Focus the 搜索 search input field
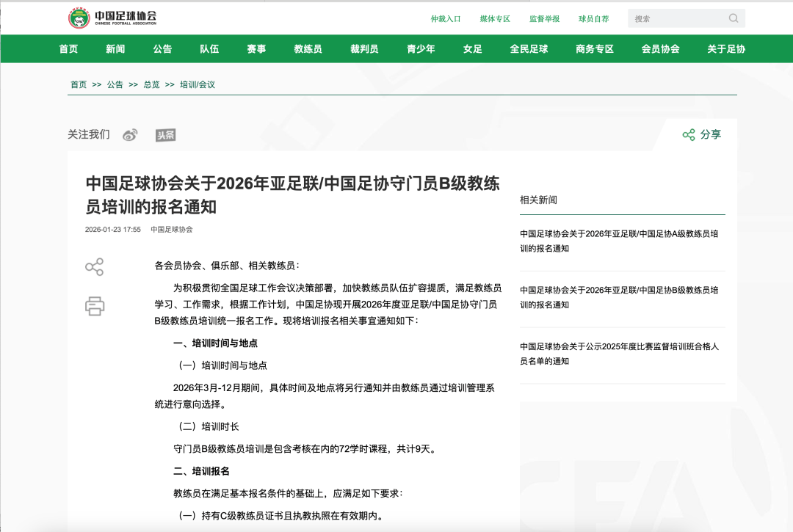The height and width of the screenshot is (532, 793). pyautogui.click(x=677, y=18)
